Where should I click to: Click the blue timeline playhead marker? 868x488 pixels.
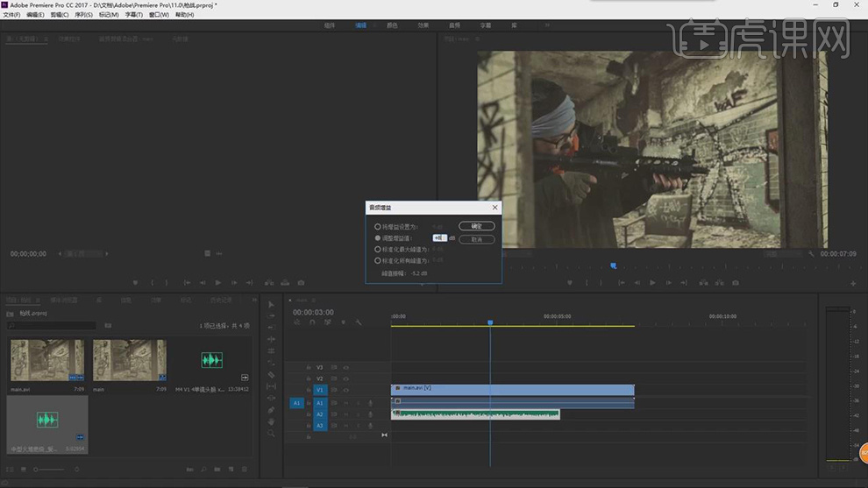tap(490, 323)
